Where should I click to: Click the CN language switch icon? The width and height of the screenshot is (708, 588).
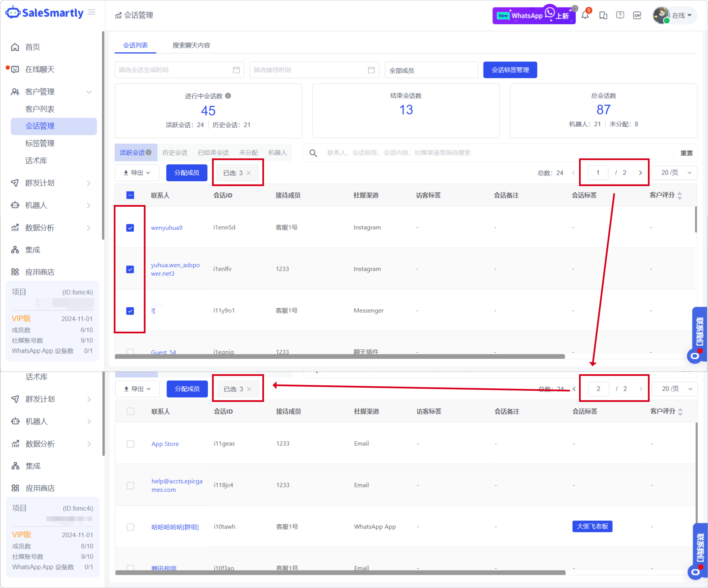[637, 16]
